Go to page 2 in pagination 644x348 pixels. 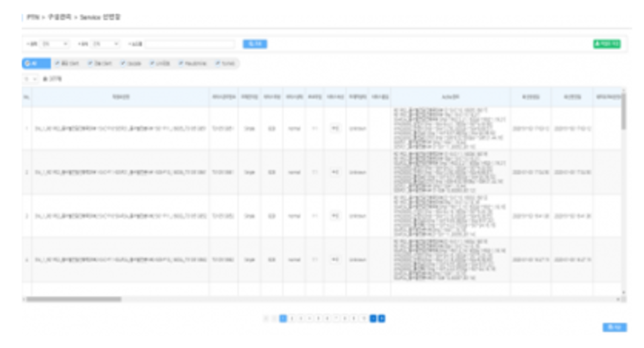pos(292,318)
